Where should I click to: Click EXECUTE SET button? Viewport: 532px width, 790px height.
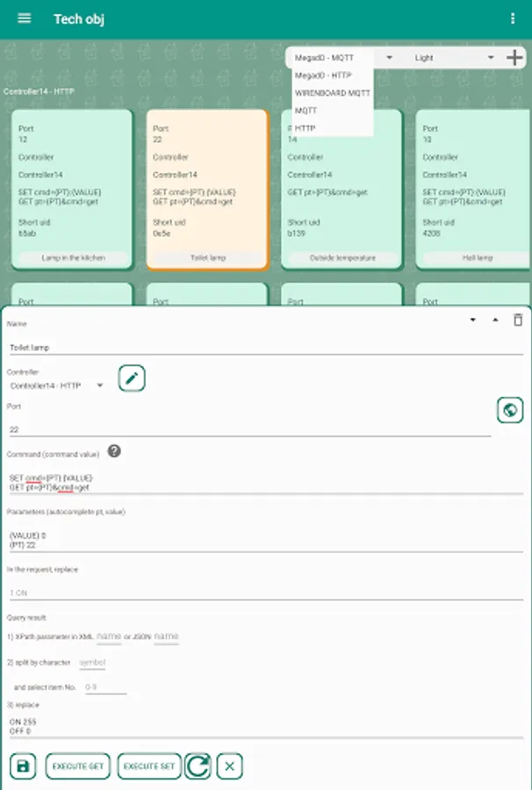coord(149,766)
